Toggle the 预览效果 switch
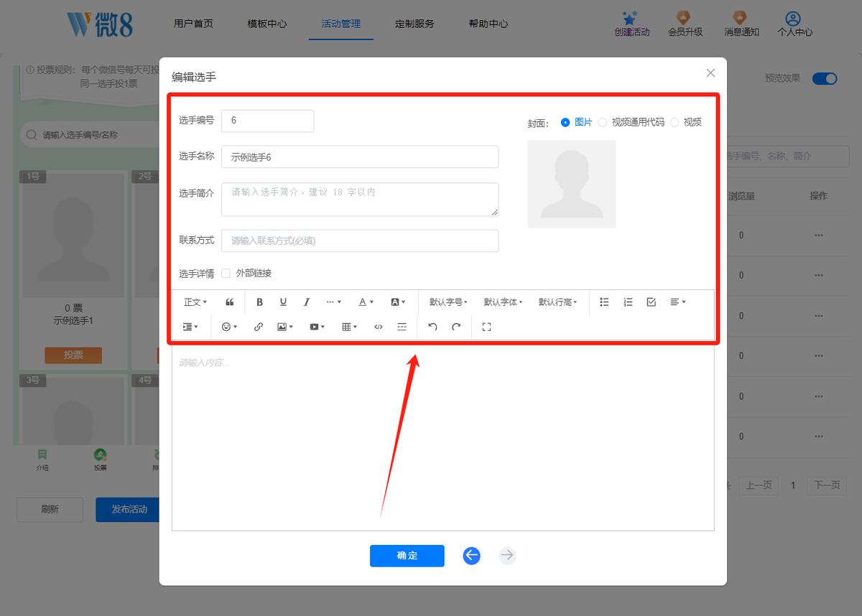The image size is (862, 616). (x=825, y=78)
